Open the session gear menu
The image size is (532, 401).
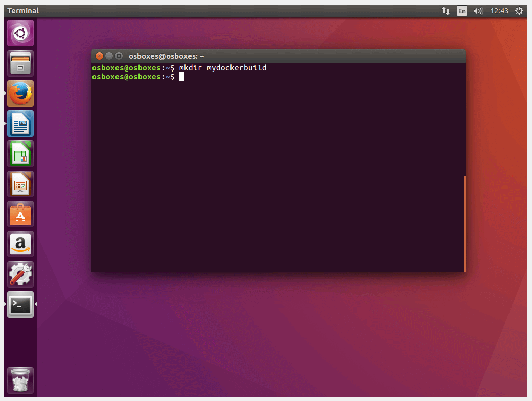[x=519, y=10]
